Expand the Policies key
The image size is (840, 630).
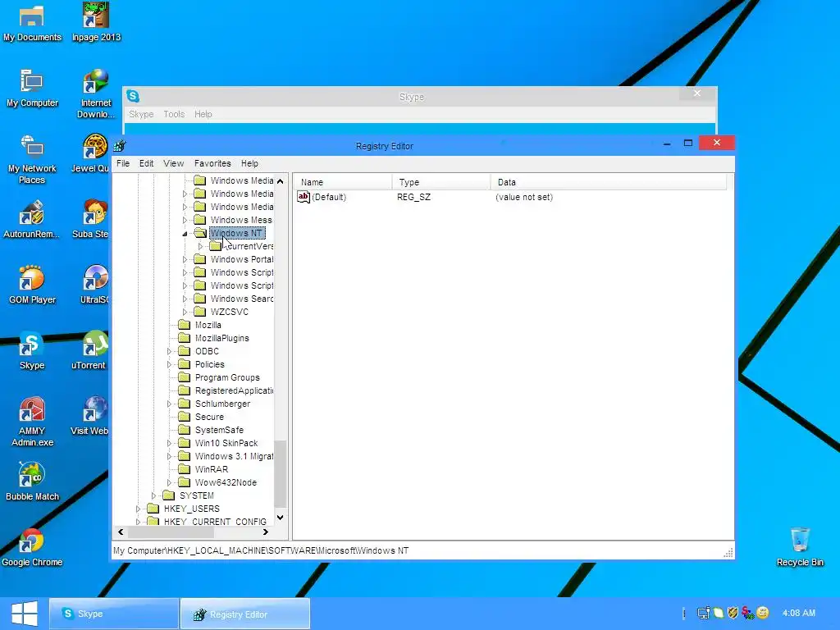point(169,364)
